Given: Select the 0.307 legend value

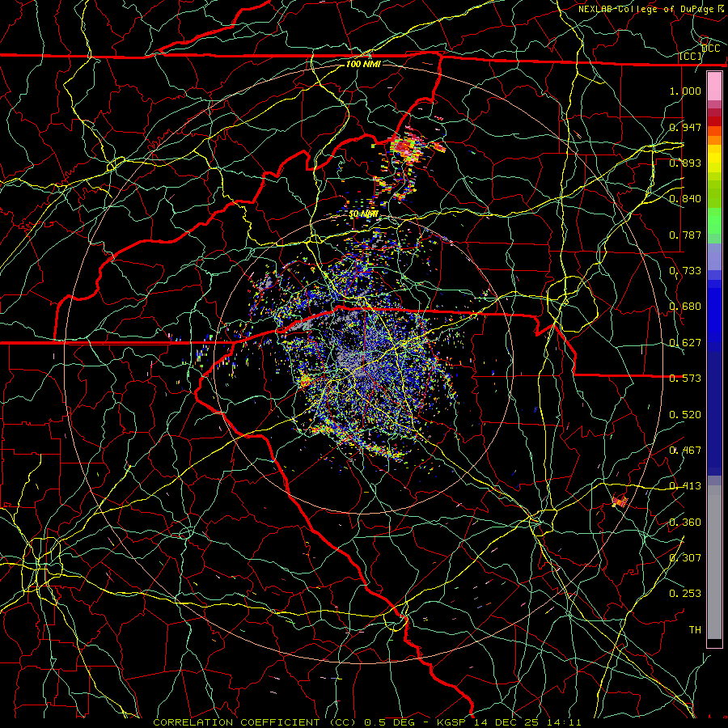Looking at the screenshot, I should (685, 558).
